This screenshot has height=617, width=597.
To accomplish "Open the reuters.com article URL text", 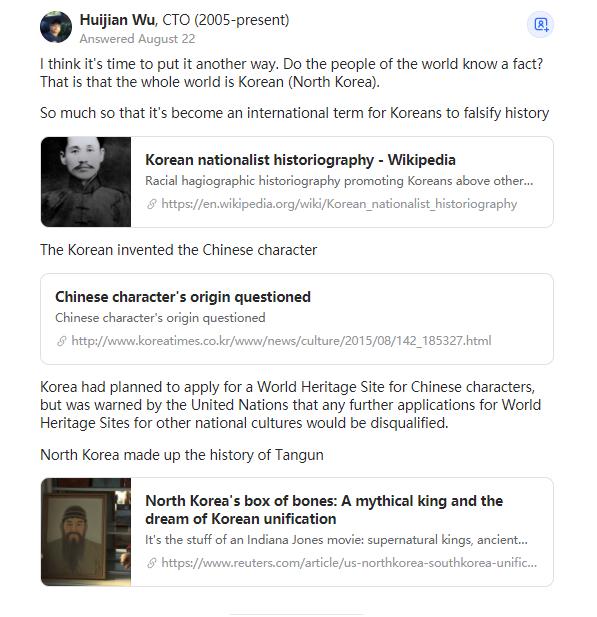I will [349, 563].
